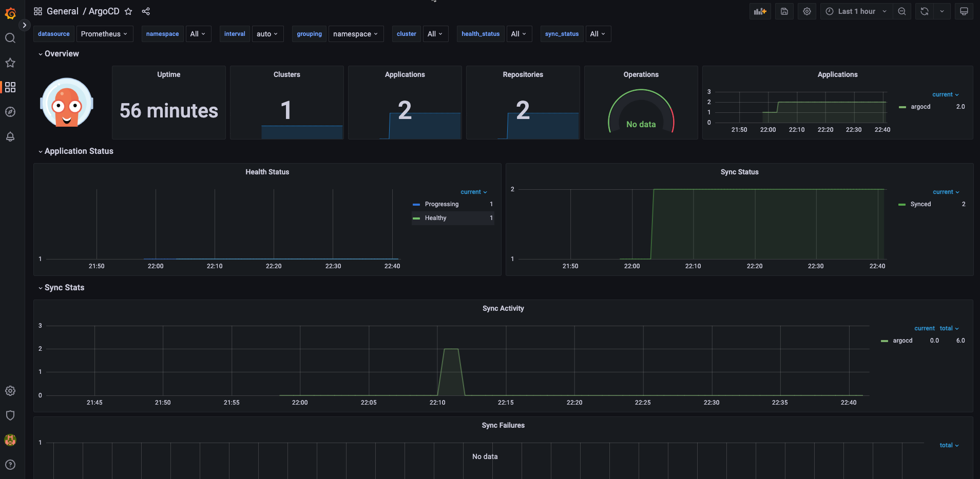The height and width of the screenshot is (479, 980).
Task: Toggle the Synced series in Sync Status
Action: point(920,204)
